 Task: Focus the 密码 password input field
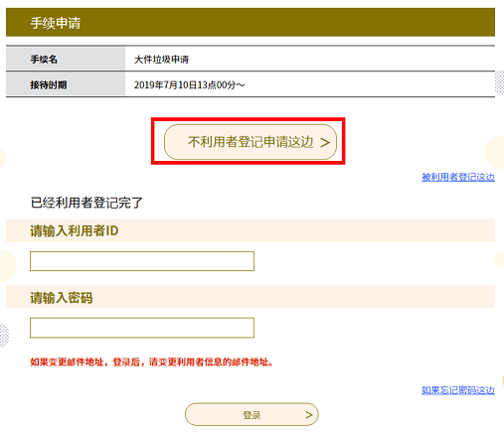click(142, 328)
